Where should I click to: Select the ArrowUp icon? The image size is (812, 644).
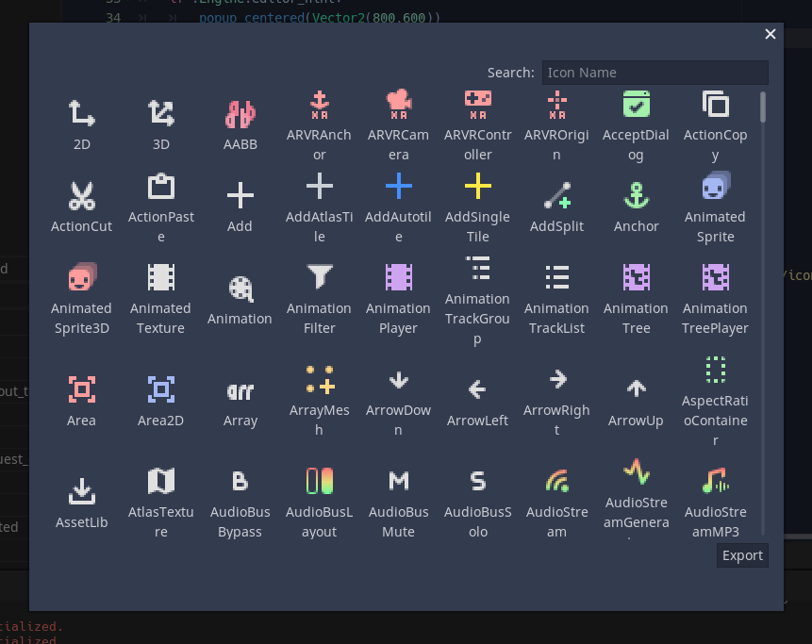[x=637, y=389]
